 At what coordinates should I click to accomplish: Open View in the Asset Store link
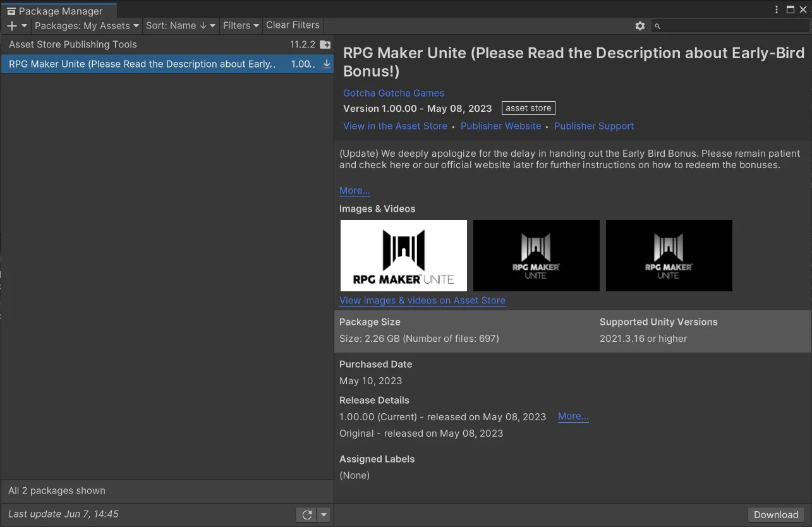click(x=395, y=126)
